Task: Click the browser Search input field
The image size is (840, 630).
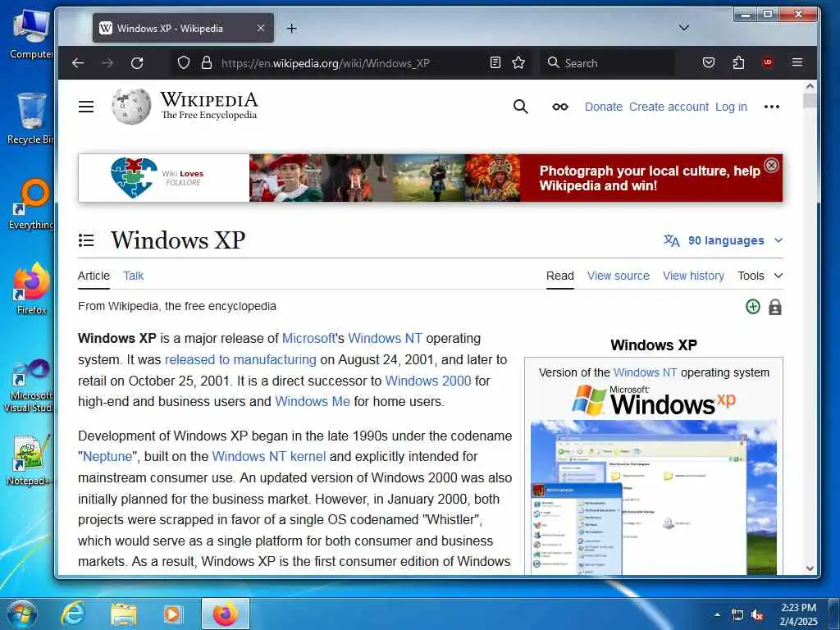Action: (x=607, y=63)
